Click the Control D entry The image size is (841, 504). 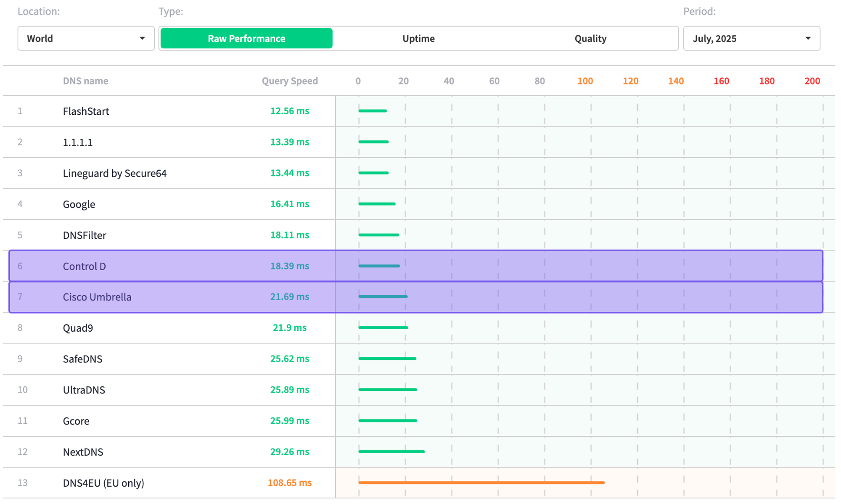point(84,266)
